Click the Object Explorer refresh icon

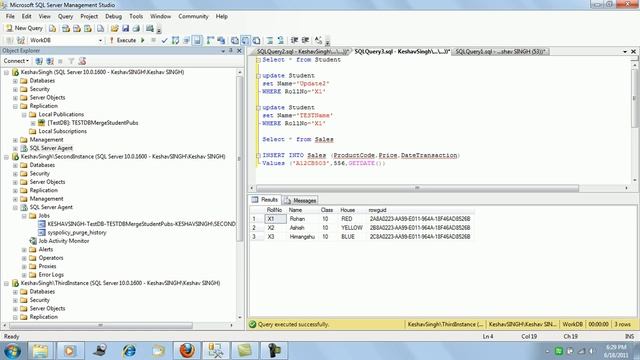coord(82,61)
